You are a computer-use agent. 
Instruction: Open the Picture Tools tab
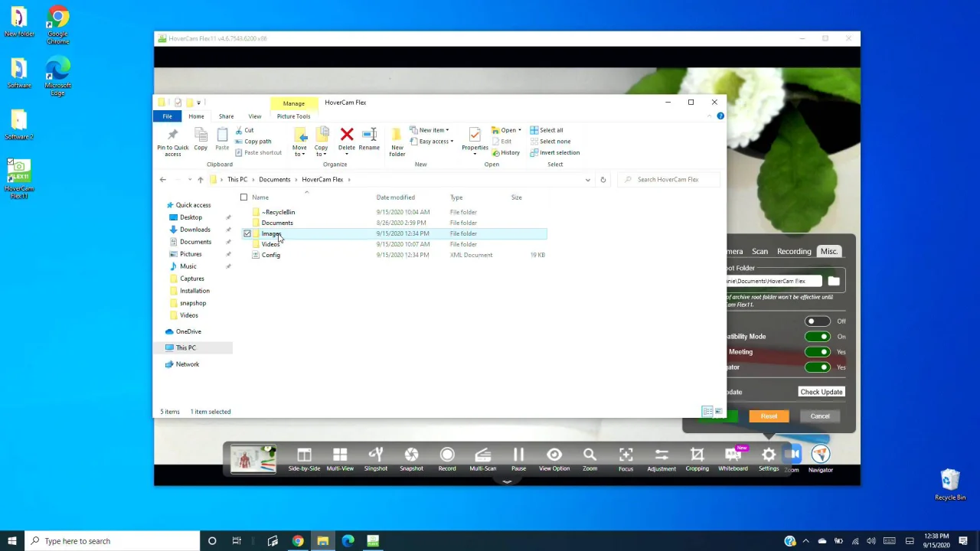coord(293,116)
